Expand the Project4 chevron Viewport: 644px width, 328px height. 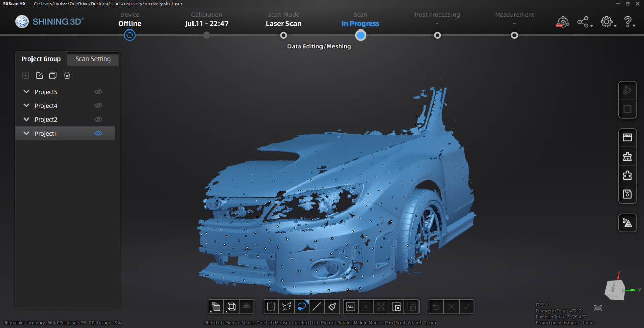click(26, 105)
